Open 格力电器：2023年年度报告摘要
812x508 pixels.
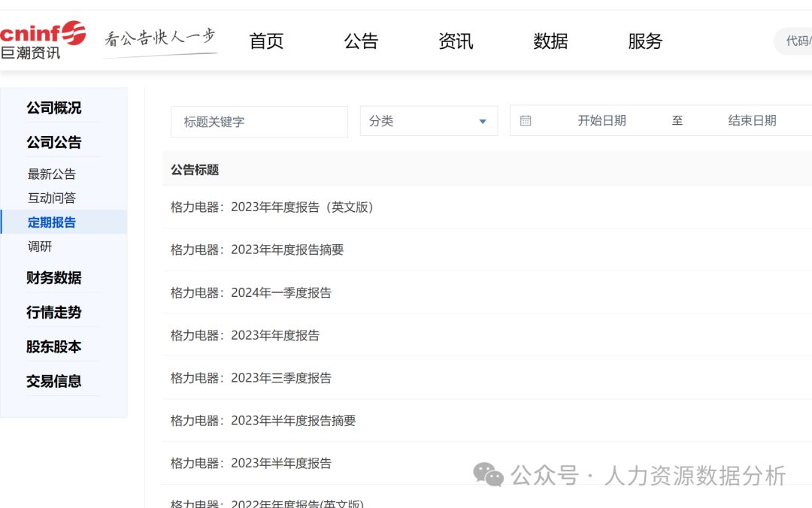[257, 249]
